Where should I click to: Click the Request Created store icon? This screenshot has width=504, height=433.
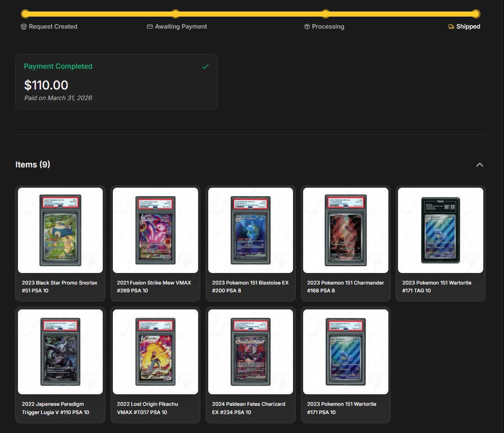pos(23,27)
